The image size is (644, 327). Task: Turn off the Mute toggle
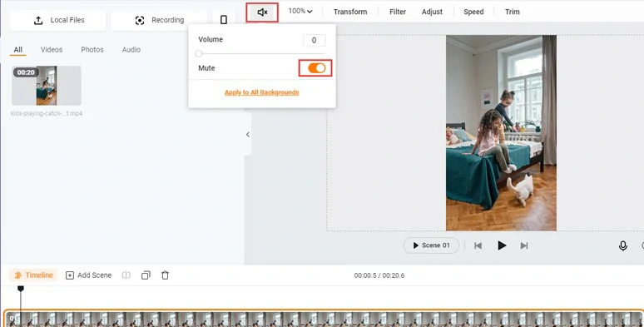pyautogui.click(x=317, y=68)
